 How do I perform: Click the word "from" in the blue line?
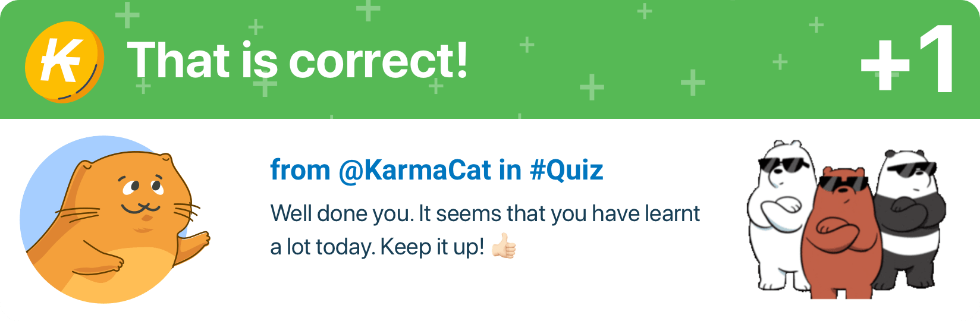point(300,170)
